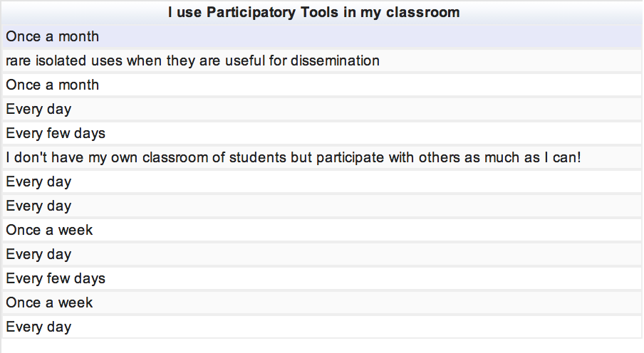
Task: Click the empty area beneath the last table row
Action: click(x=321, y=346)
